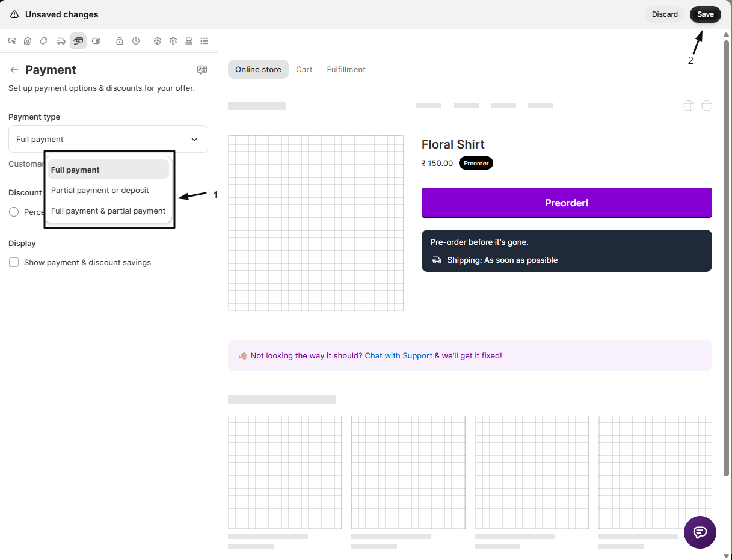Click the 'Pre-order before it's gone.' text
732x560 pixels.
coord(479,242)
